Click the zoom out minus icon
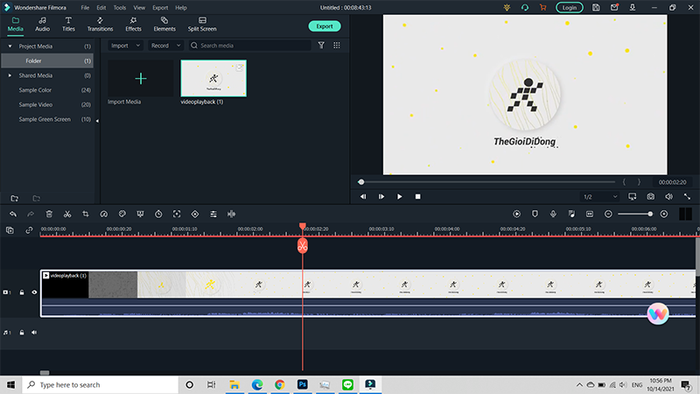Image resolution: width=700 pixels, height=394 pixels. click(x=608, y=214)
